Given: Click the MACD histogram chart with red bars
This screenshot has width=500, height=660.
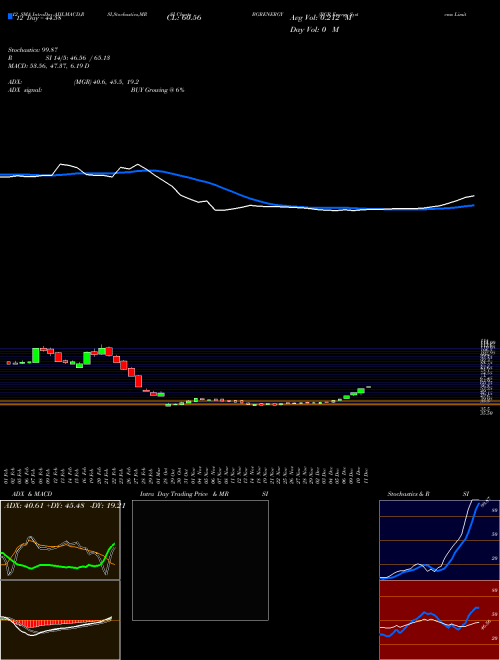Looking at the screenshot, I should click(60, 620).
